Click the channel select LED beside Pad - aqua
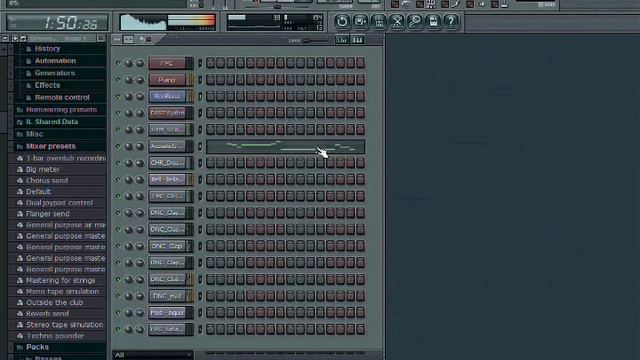Viewport: 640px width, 360px height. [200, 313]
